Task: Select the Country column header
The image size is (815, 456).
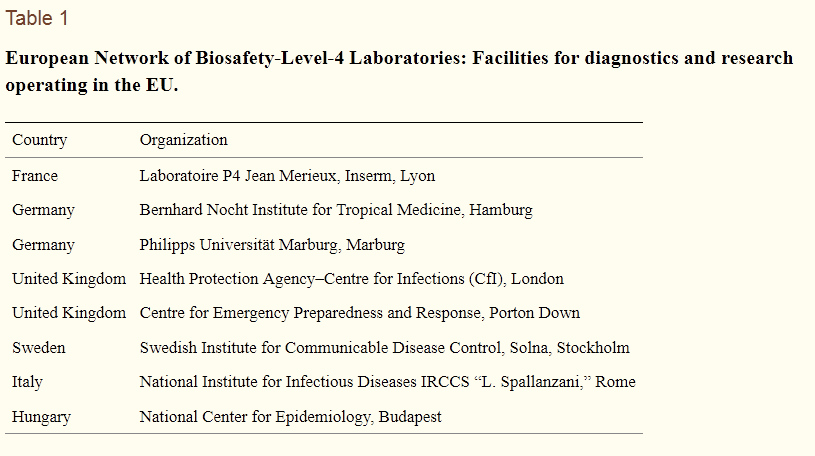Action: [39, 140]
